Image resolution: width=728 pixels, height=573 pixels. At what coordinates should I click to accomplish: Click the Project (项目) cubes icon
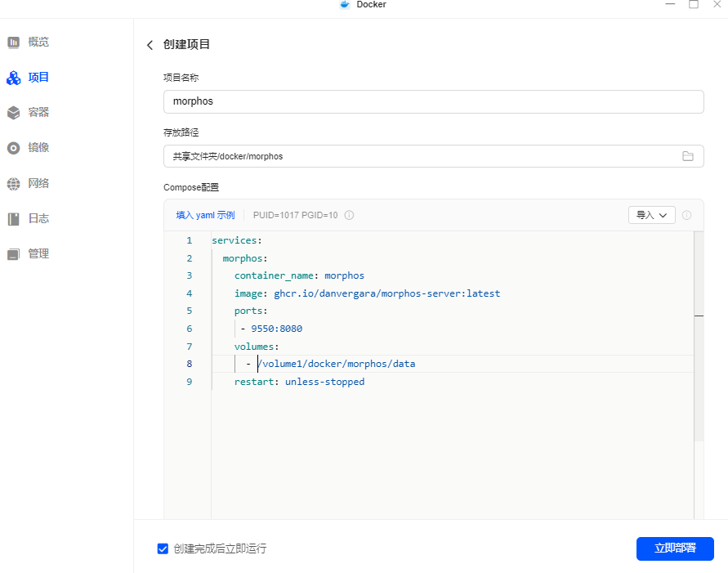13,78
